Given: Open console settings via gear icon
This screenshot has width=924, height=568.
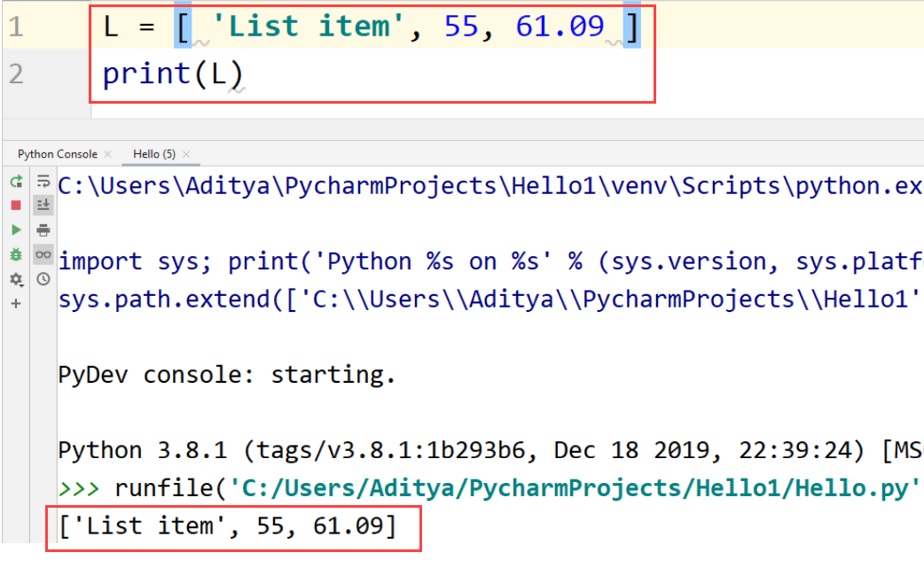Looking at the screenshot, I should pyautogui.click(x=14, y=276).
